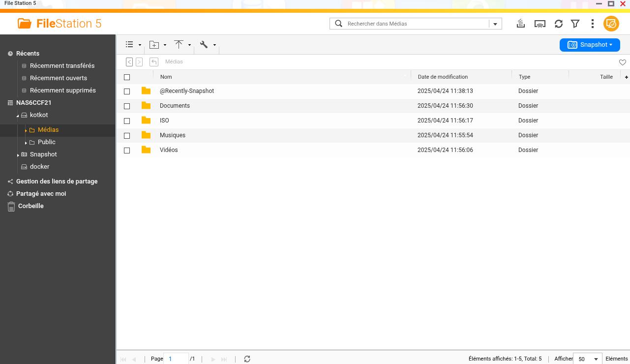Open the wrench tools icon

[204, 44]
